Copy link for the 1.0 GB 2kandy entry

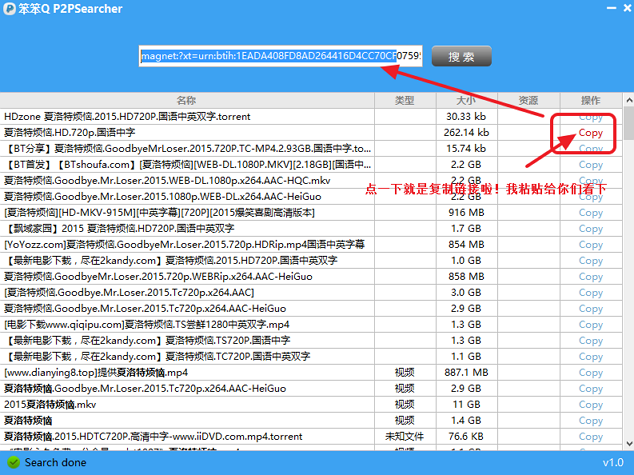590,261
